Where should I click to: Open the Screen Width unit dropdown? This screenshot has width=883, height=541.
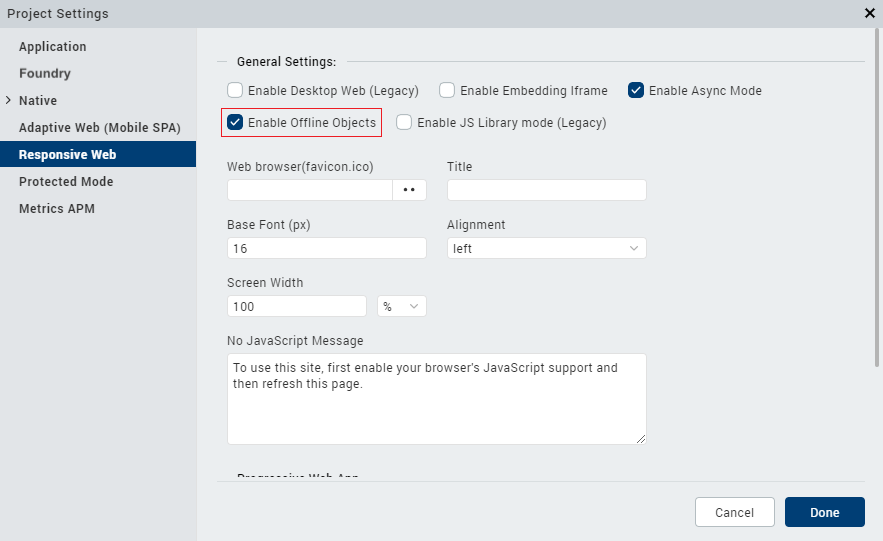point(402,306)
